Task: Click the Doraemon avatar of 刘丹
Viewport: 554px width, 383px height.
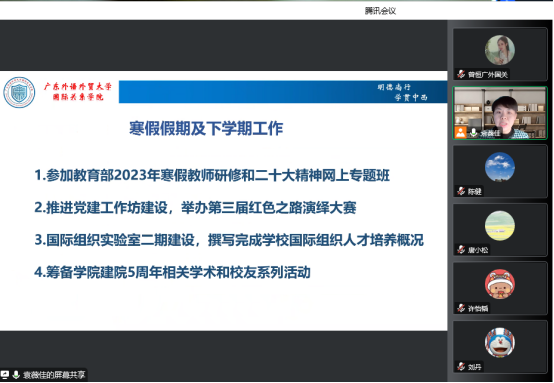Action: pyautogui.click(x=500, y=342)
